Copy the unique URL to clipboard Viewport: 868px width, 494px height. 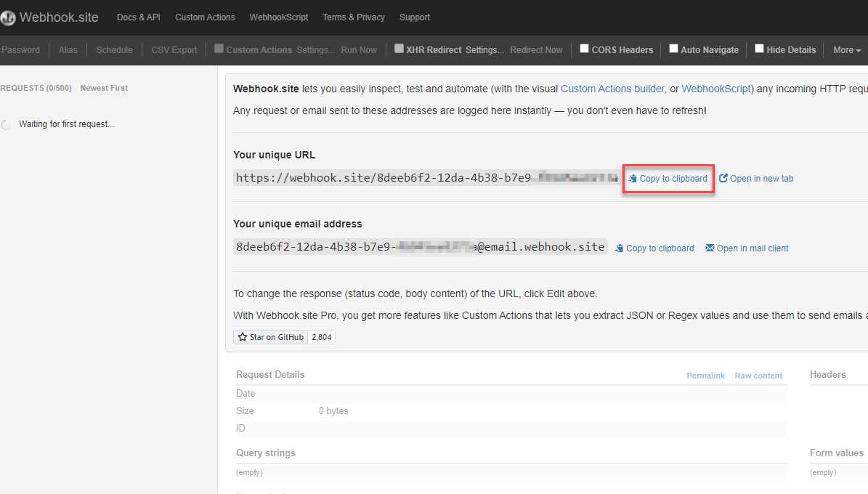click(668, 178)
